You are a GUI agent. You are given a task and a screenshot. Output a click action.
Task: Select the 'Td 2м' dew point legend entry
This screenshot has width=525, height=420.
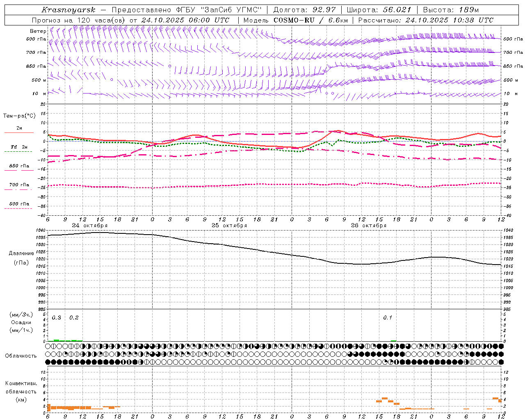[19, 147]
